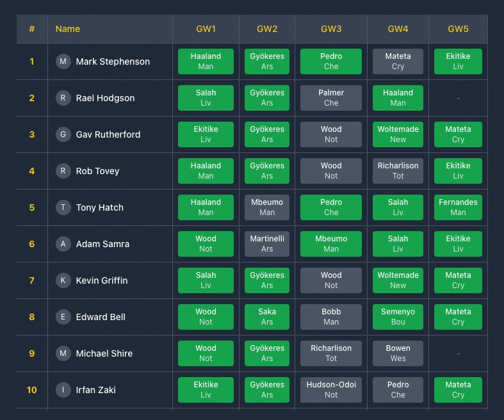Viewport: 504px width, 420px height.
Task: Click Gav Rutherford's G avatar icon
Action: [x=63, y=134]
